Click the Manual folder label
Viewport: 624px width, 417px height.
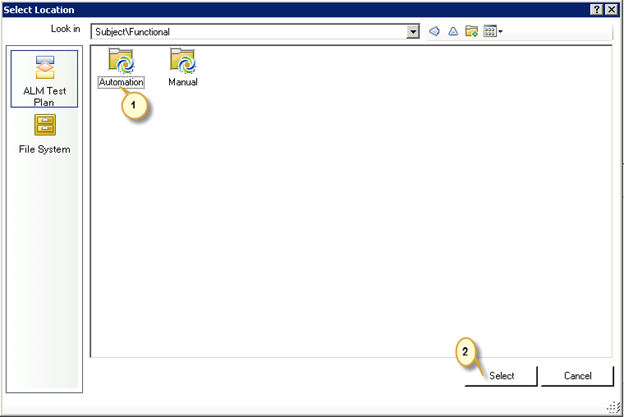pyautogui.click(x=183, y=82)
